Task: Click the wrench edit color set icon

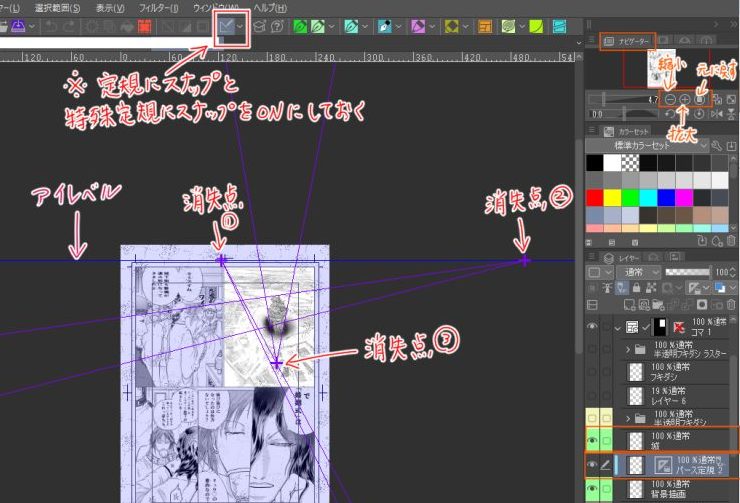Action: [716, 146]
